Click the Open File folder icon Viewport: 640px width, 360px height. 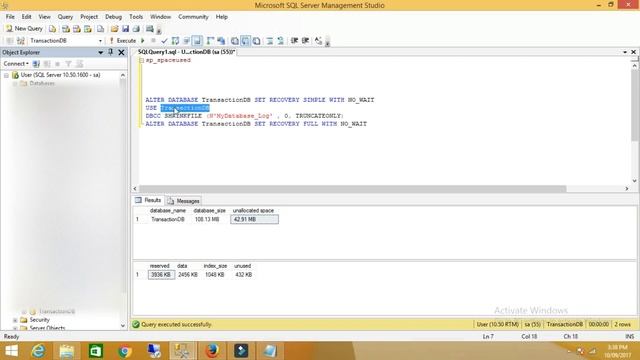[x=114, y=29]
